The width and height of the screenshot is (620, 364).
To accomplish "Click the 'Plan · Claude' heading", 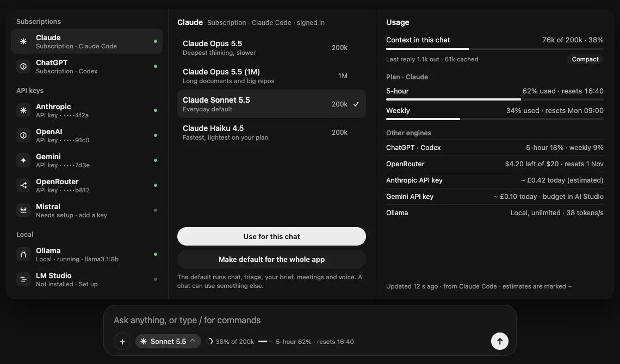I will pos(407,77).
